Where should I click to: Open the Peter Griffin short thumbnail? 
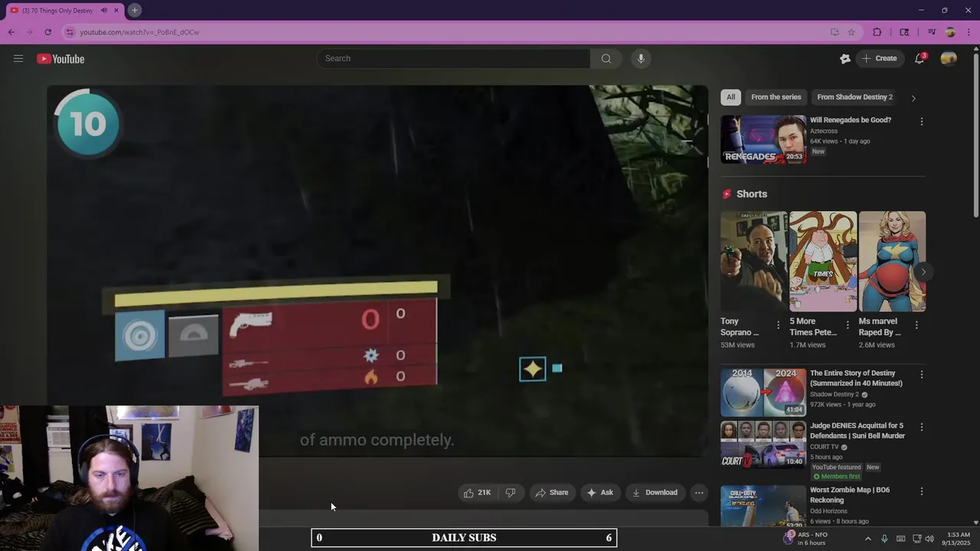tap(823, 262)
